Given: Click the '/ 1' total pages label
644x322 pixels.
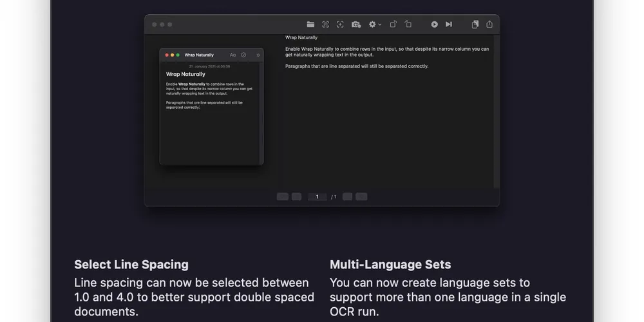Looking at the screenshot, I should (x=334, y=196).
